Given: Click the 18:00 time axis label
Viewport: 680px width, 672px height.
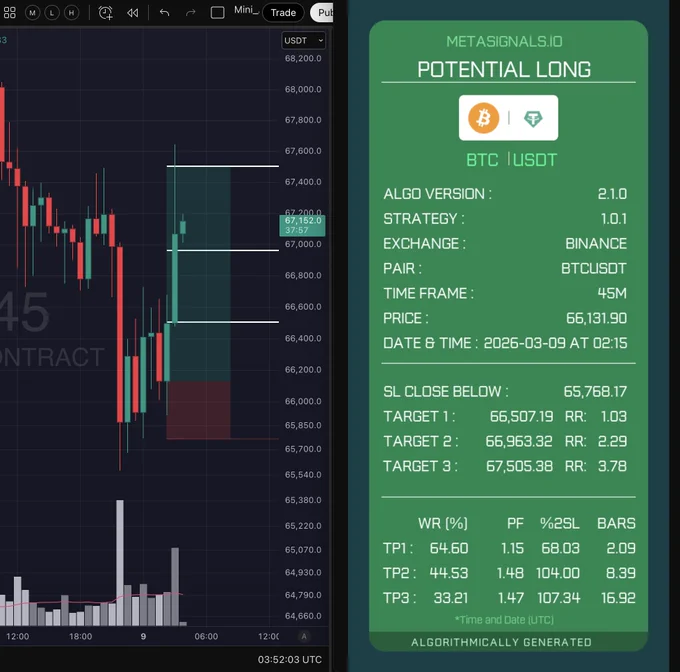Looking at the screenshot, I should pyautogui.click(x=81, y=636).
